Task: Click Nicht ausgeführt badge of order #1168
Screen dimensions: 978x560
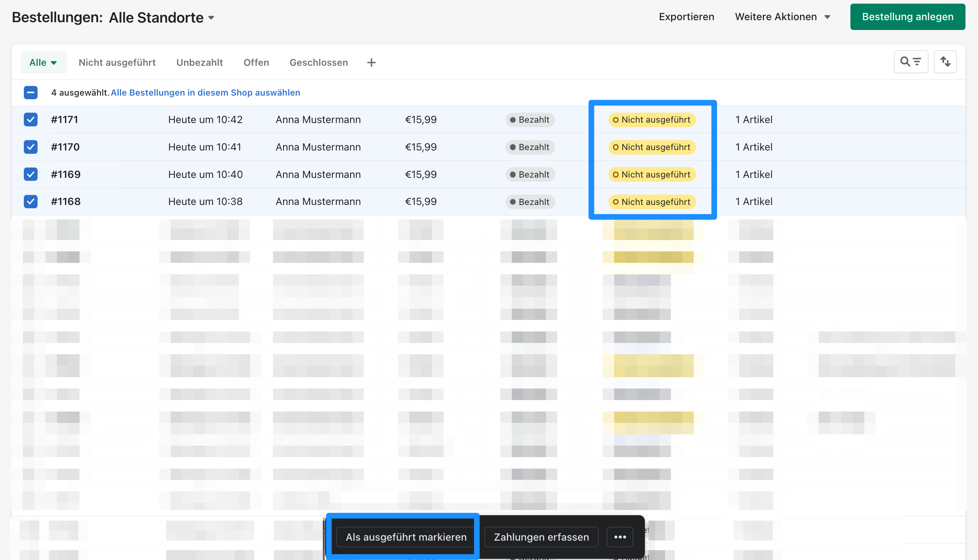Action: [652, 202]
